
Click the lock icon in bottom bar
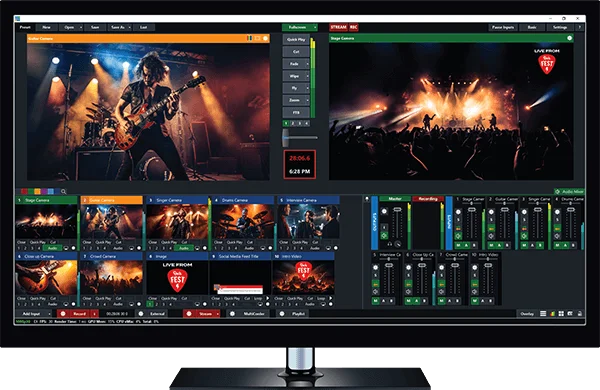tap(579, 313)
